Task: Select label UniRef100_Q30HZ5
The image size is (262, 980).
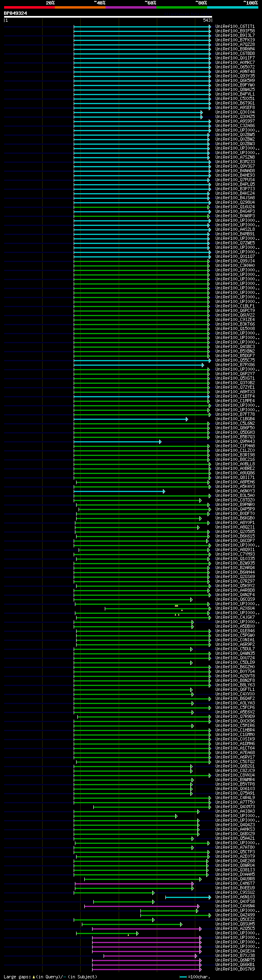Action: pos(235,116)
